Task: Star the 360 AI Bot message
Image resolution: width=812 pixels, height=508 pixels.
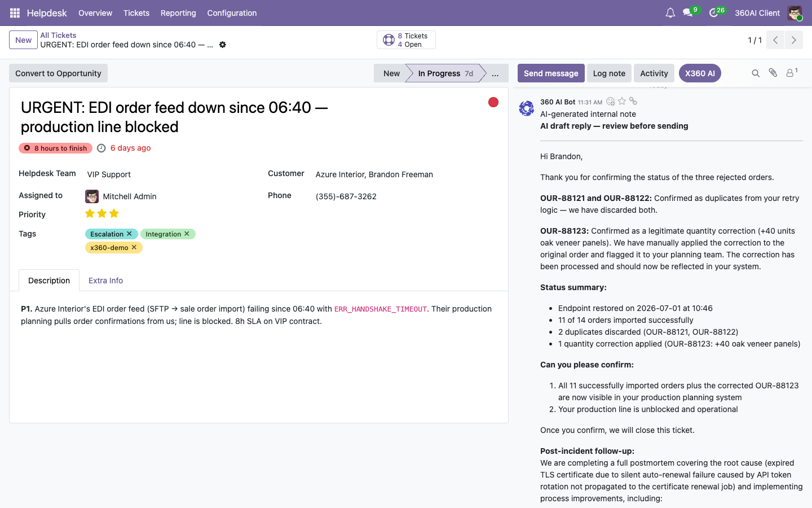Action: (x=622, y=101)
